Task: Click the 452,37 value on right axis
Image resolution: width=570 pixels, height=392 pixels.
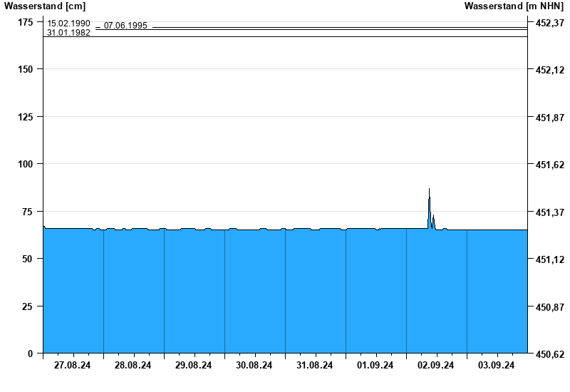Action: click(549, 23)
